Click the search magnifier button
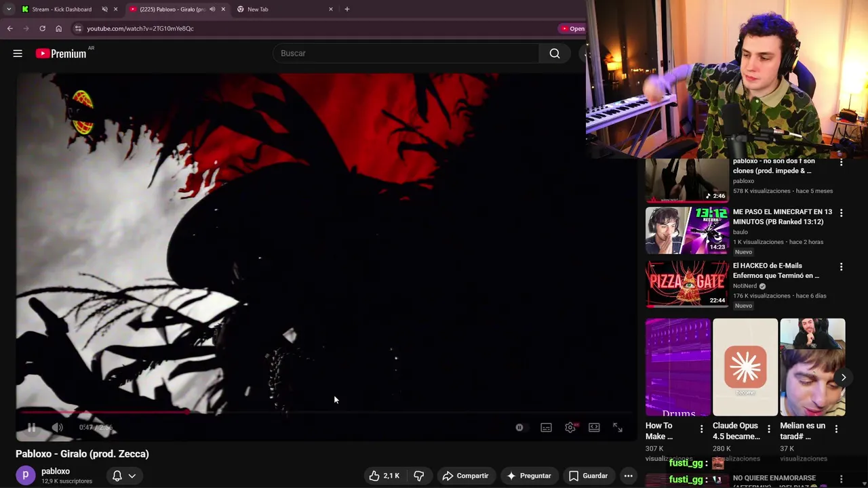Image resolution: width=868 pixels, height=488 pixels. tap(555, 54)
